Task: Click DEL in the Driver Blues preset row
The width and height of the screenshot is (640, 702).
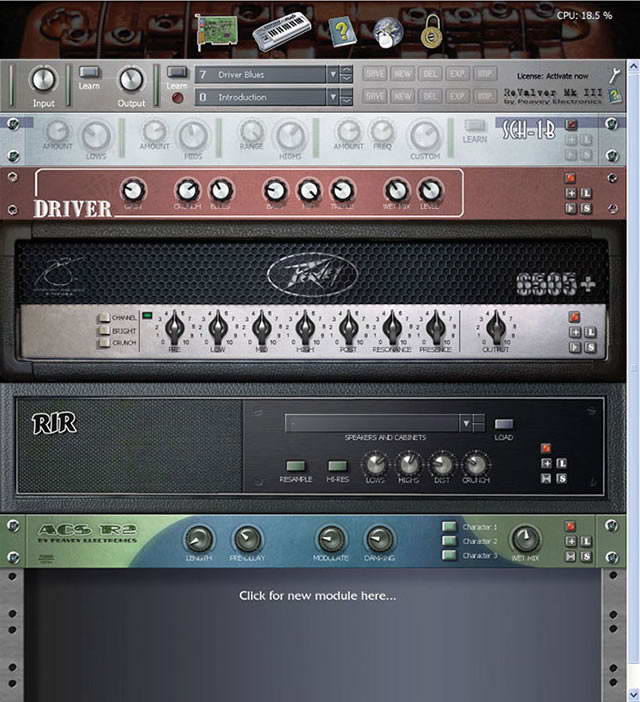Action: pyautogui.click(x=430, y=74)
